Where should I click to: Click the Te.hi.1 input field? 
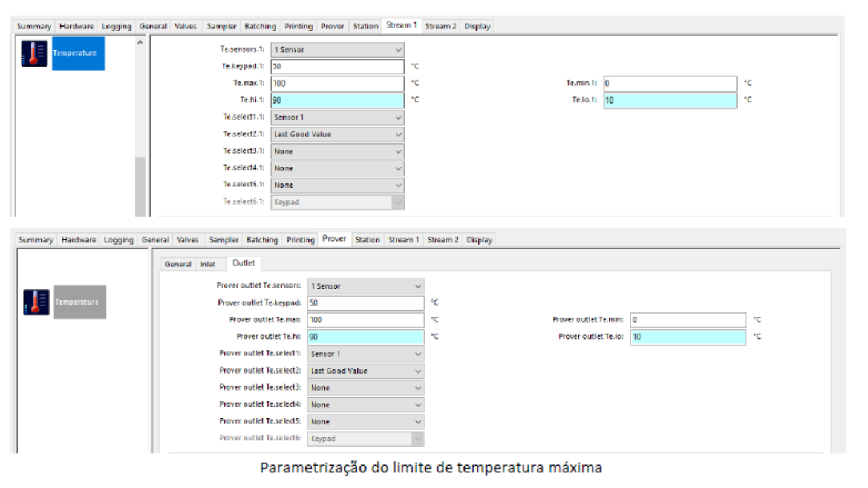pyautogui.click(x=338, y=101)
